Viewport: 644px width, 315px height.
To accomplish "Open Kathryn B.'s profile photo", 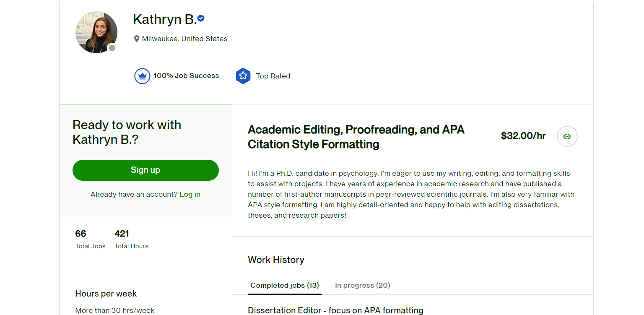I will tap(96, 32).
